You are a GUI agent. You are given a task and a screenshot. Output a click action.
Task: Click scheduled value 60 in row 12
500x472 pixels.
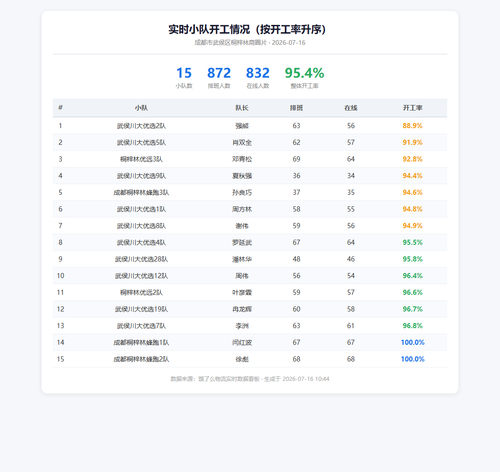(296, 309)
